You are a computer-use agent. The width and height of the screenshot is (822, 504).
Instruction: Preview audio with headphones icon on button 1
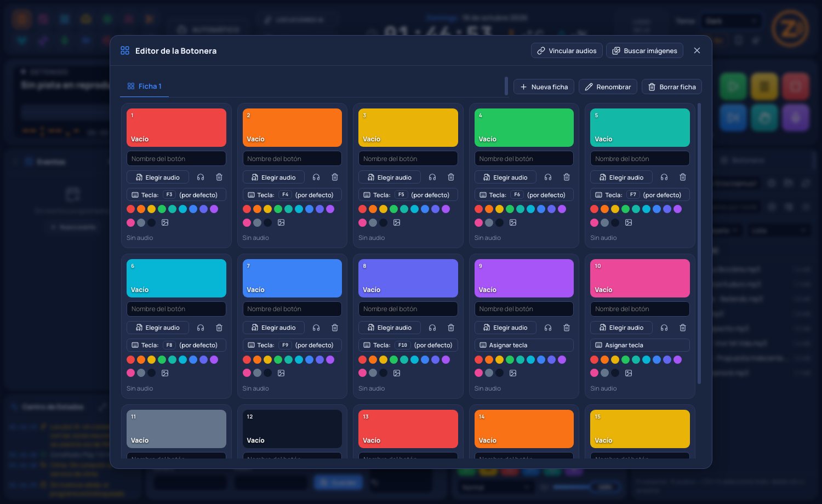[201, 177]
